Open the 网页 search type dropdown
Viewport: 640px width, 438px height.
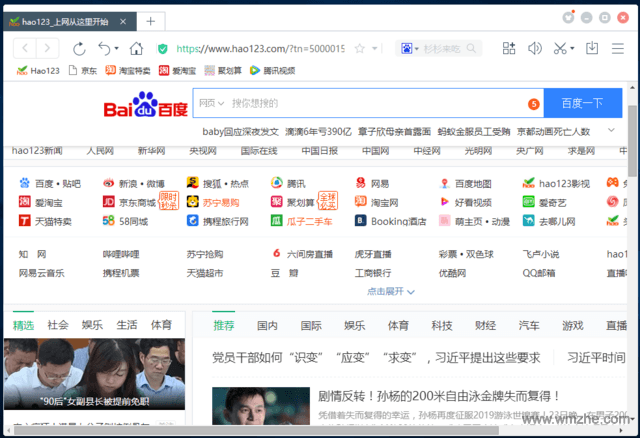(x=211, y=103)
